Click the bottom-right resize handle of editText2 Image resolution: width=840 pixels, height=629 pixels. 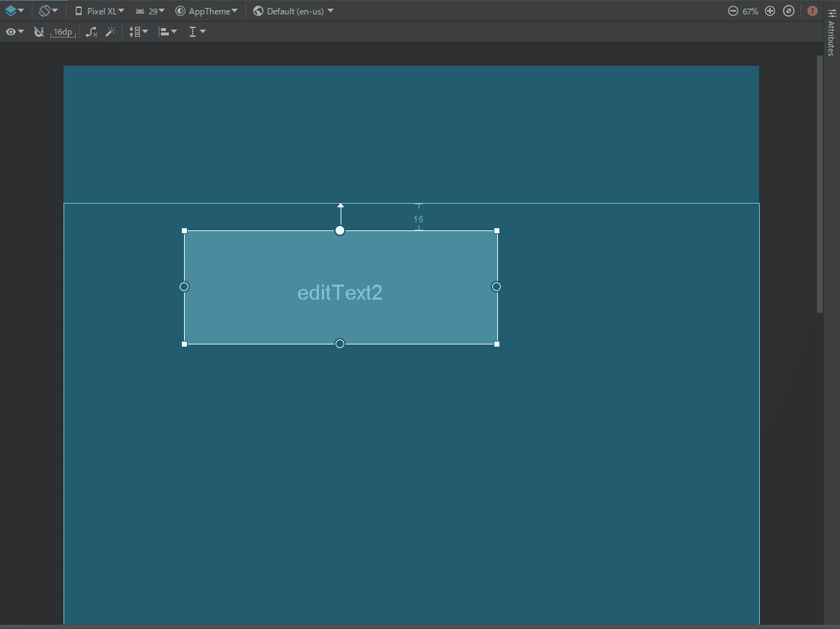496,344
